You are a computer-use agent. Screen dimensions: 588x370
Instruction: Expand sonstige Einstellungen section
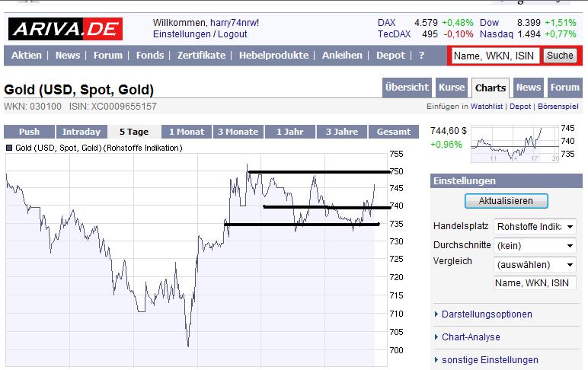[x=490, y=360]
